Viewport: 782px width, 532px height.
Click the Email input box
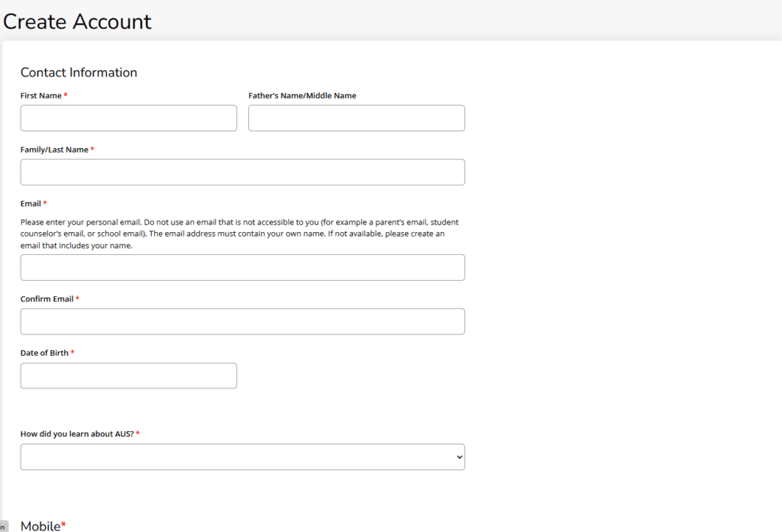pos(242,267)
